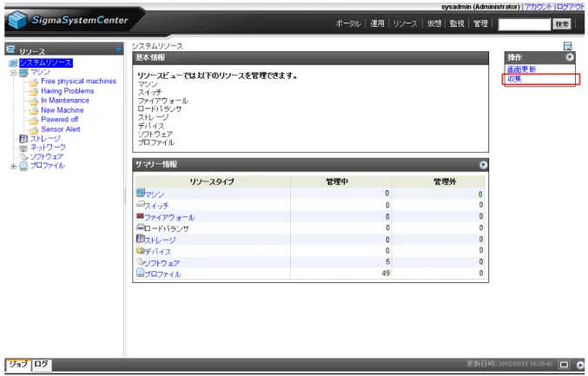This screenshot has height=376, width=588.
Task: Click the リソース panel header icon
Action: pos(11,49)
